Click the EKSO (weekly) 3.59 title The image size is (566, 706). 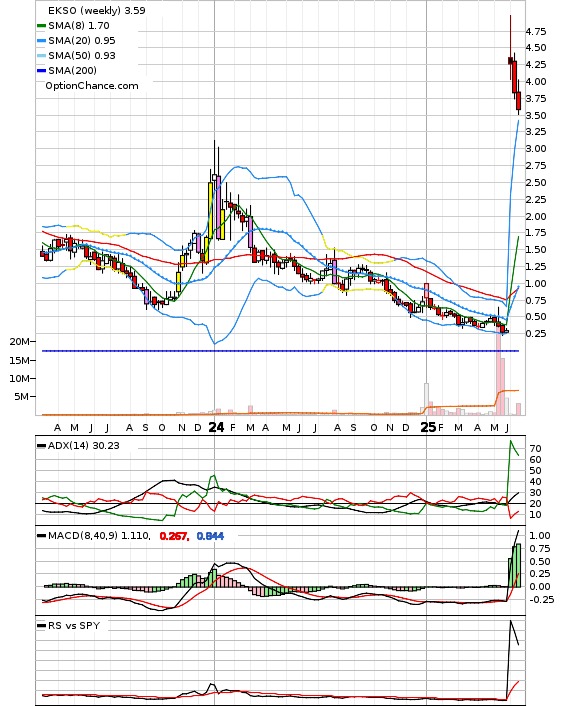[97, 10]
